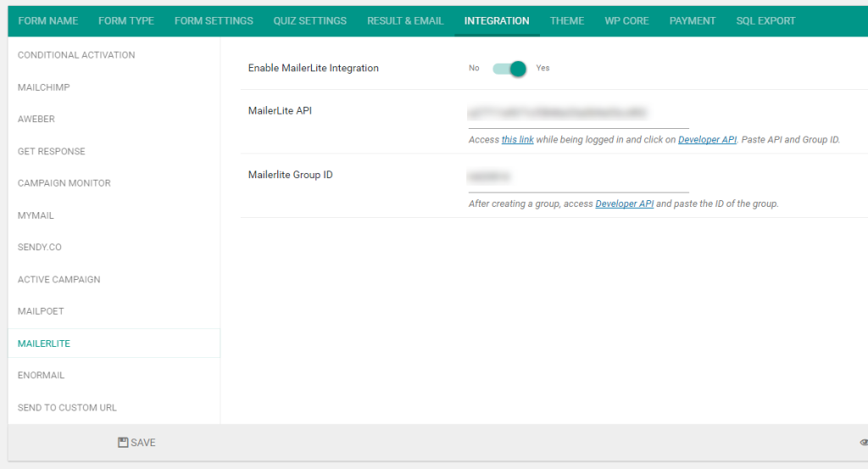The height and width of the screenshot is (469, 868).
Task: Click the MailerLite API input field
Action: [x=578, y=114]
